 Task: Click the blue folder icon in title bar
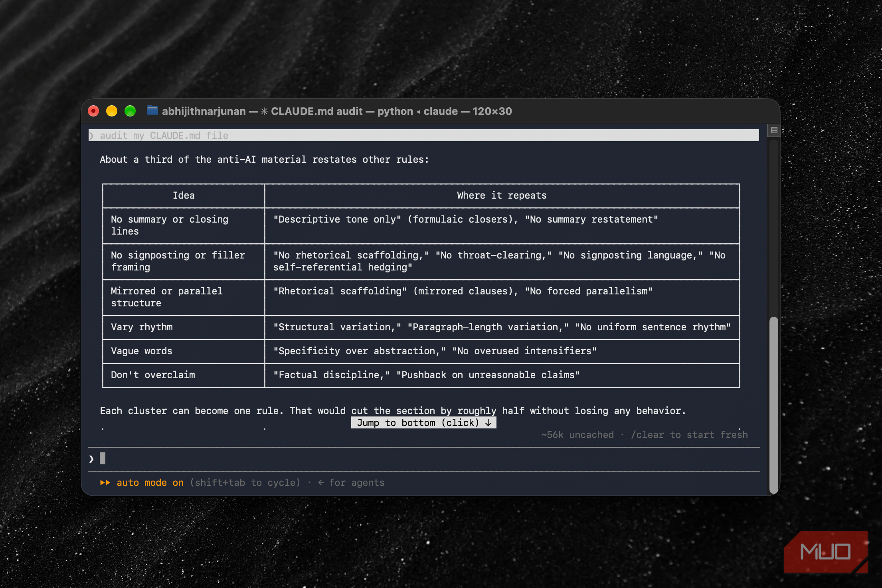pos(152,110)
